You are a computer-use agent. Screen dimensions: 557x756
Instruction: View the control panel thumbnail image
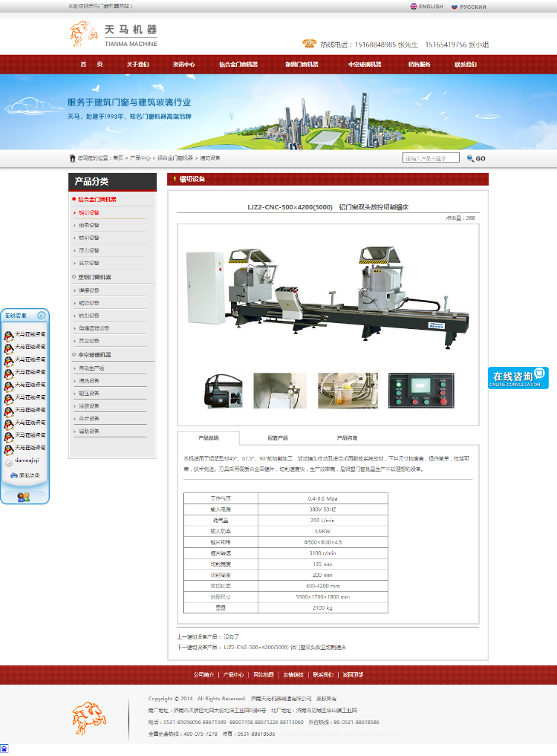click(421, 391)
